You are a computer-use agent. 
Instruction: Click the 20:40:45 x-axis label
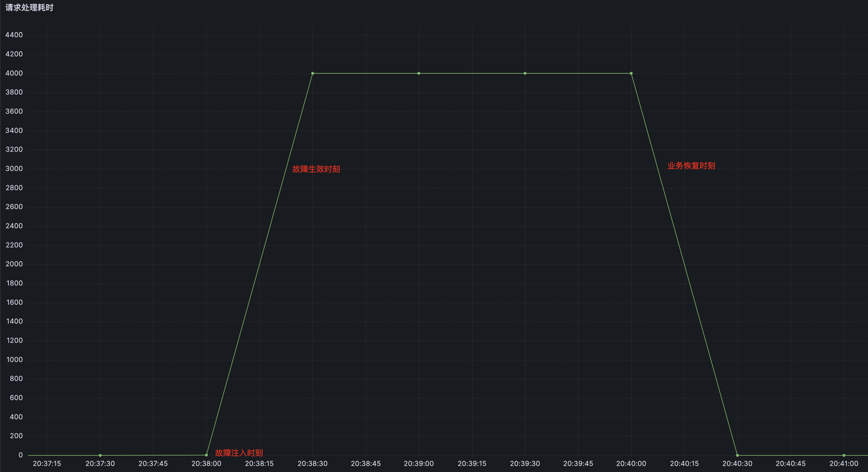tap(790, 464)
